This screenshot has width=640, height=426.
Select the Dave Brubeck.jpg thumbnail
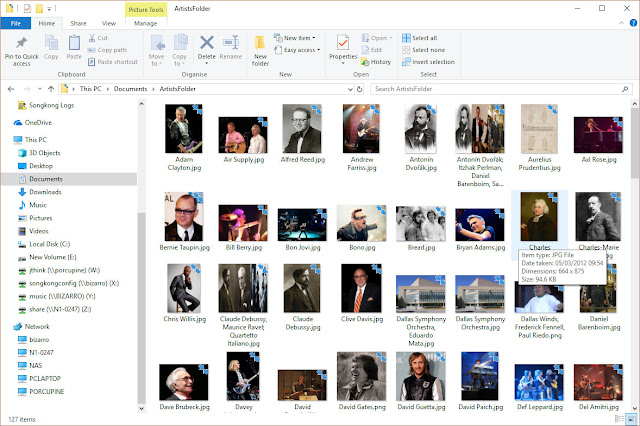(x=184, y=382)
